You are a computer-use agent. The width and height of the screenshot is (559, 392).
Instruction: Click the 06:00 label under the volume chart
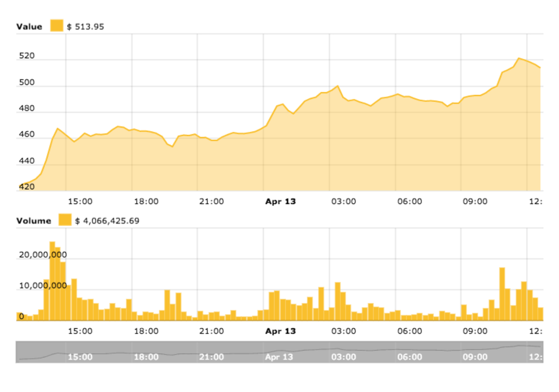[x=410, y=331]
